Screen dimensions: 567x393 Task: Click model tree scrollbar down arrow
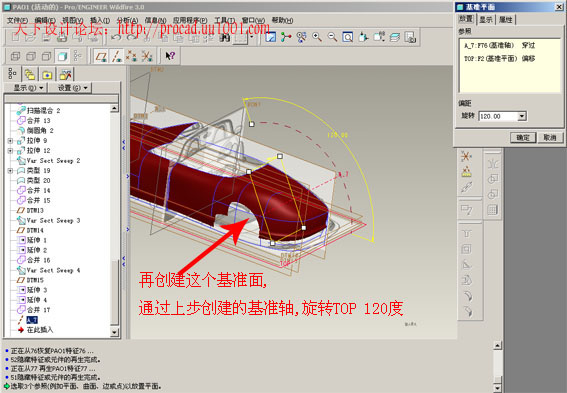coord(114,332)
